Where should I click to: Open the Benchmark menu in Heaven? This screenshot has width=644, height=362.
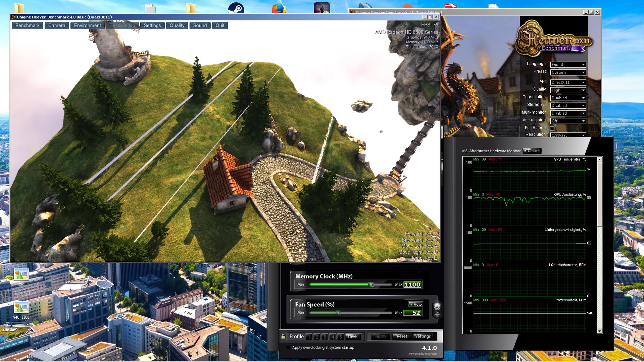tap(28, 25)
